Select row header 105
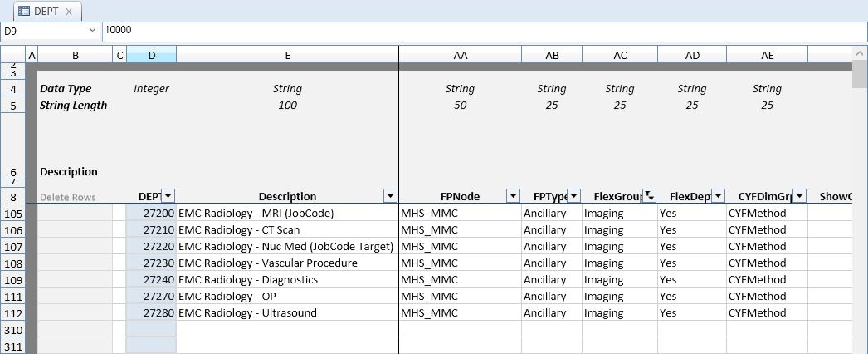The height and width of the screenshot is (354, 868). tap(12, 214)
